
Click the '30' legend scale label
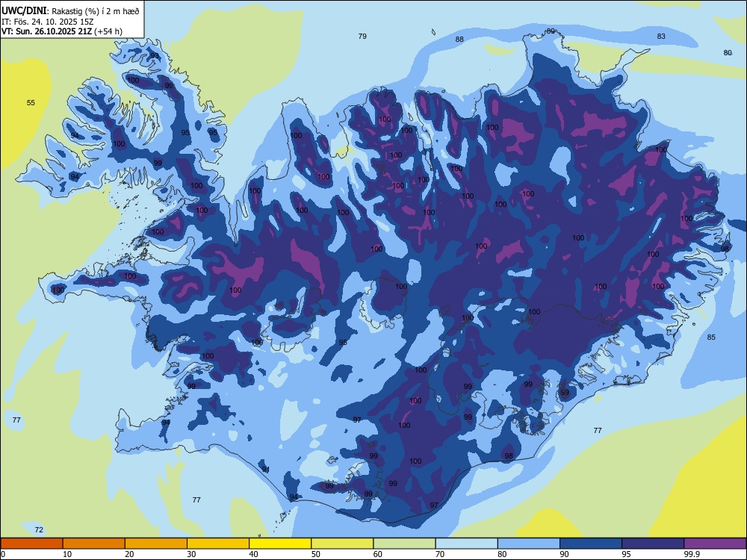(191, 554)
